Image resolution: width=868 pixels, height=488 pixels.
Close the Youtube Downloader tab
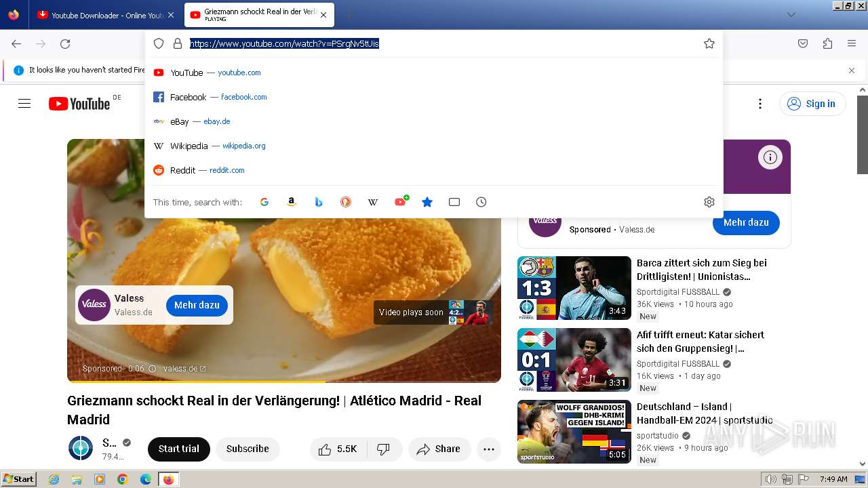tap(171, 15)
